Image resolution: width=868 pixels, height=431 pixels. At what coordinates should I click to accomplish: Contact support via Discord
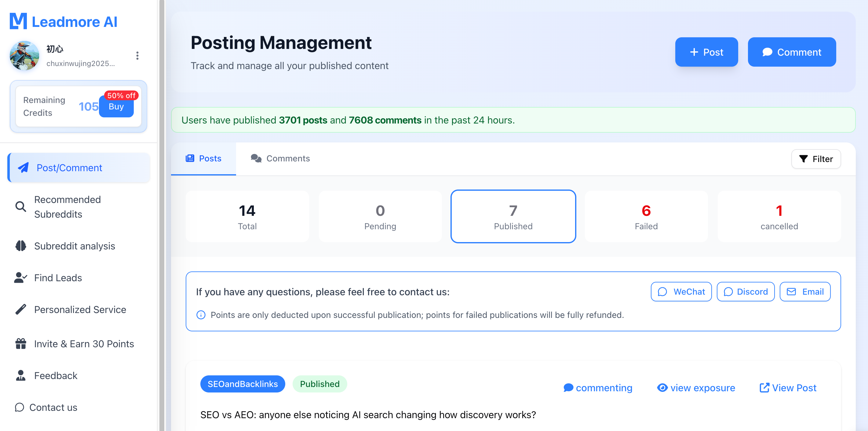coord(745,291)
